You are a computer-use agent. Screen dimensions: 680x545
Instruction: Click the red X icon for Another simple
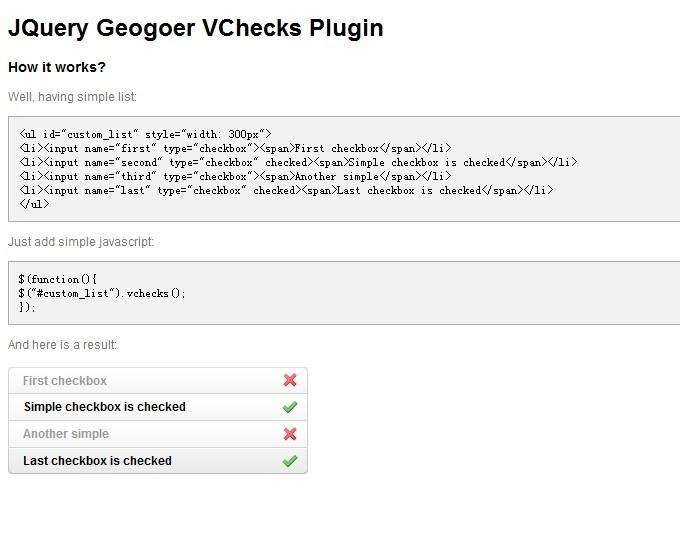tap(290, 434)
